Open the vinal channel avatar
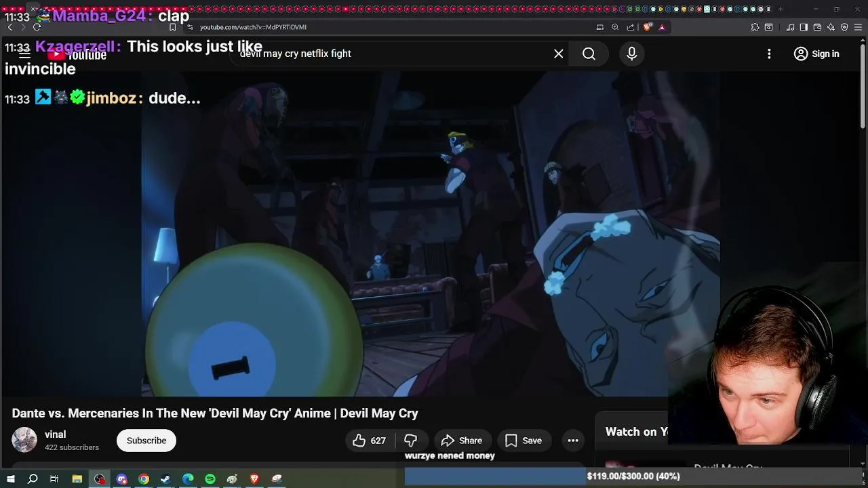Viewport: 868px width, 488px height. [24, 440]
